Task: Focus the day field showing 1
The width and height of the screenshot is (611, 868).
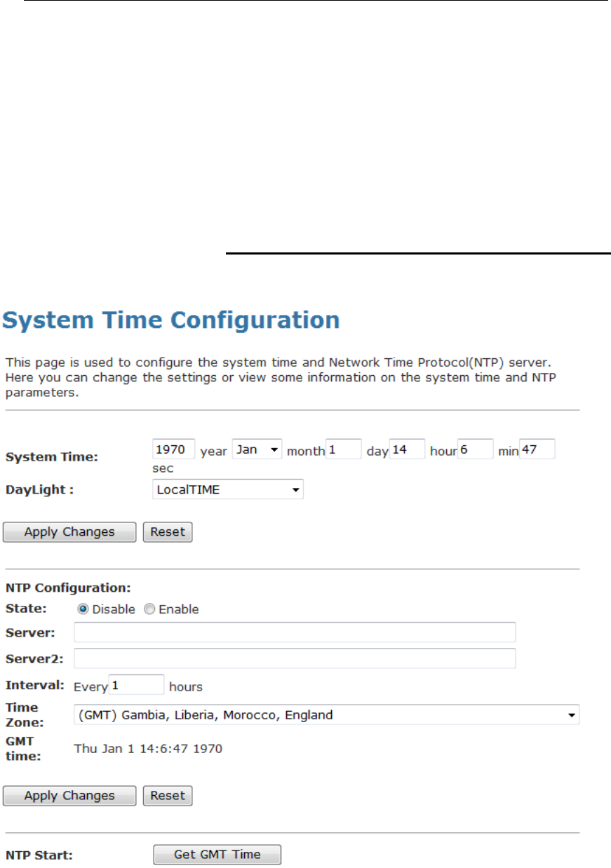Action: coord(344,449)
